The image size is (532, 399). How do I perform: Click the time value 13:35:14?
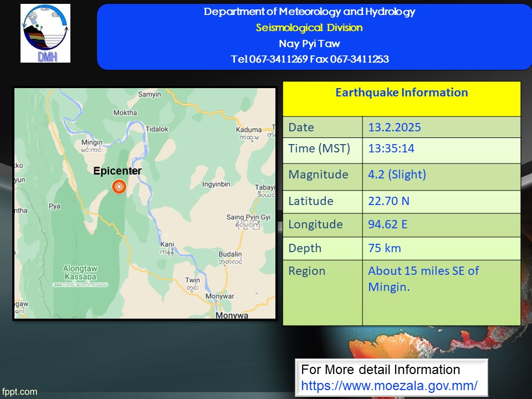click(x=391, y=149)
